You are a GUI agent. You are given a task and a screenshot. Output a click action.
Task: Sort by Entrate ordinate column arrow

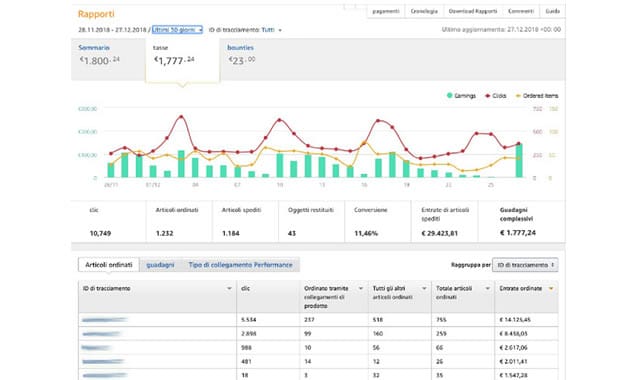[551, 289]
